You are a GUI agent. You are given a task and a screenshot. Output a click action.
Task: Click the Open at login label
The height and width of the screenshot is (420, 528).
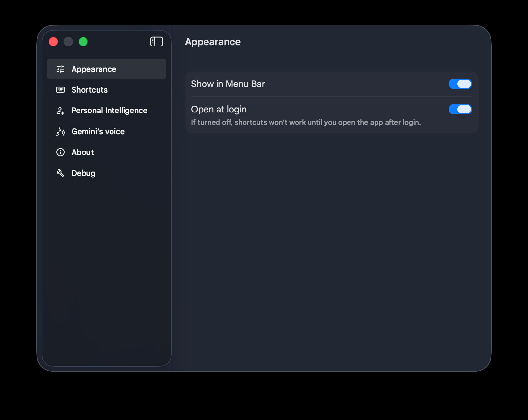tap(219, 109)
